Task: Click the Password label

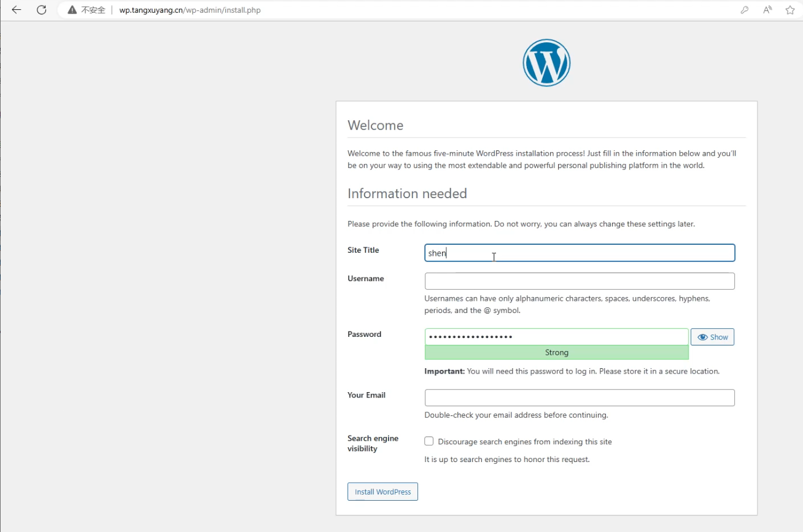Action: point(365,334)
